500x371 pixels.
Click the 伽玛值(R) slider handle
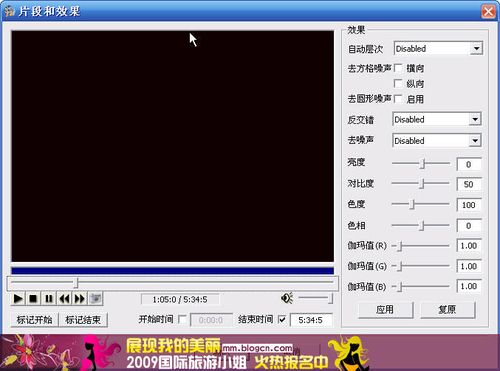pyautogui.click(x=400, y=246)
